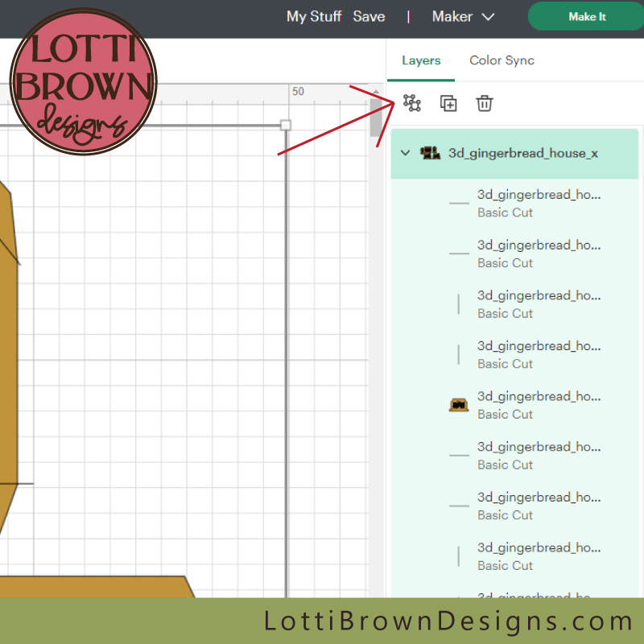The height and width of the screenshot is (644, 644).
Task: Click the selection box corner handle on the canvas
Action: coord(286,125)
